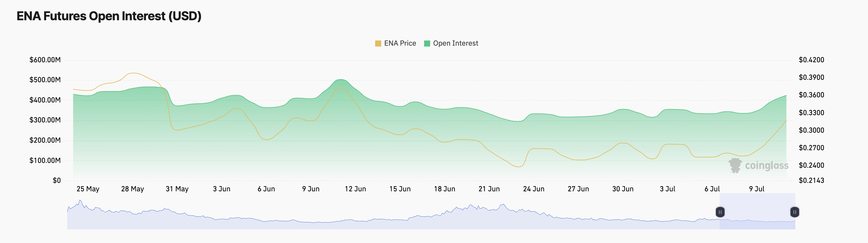Click the $600.00M y-axis label
The height and width of the screenshot is (243, 868).
[x=45, y=60]
